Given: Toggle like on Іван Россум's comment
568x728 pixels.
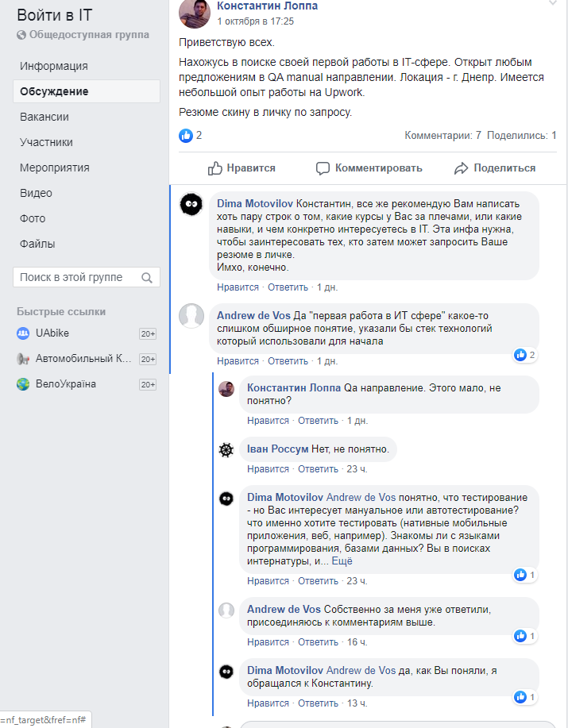Looking at the screenshot, I should (x=263, y=469).
